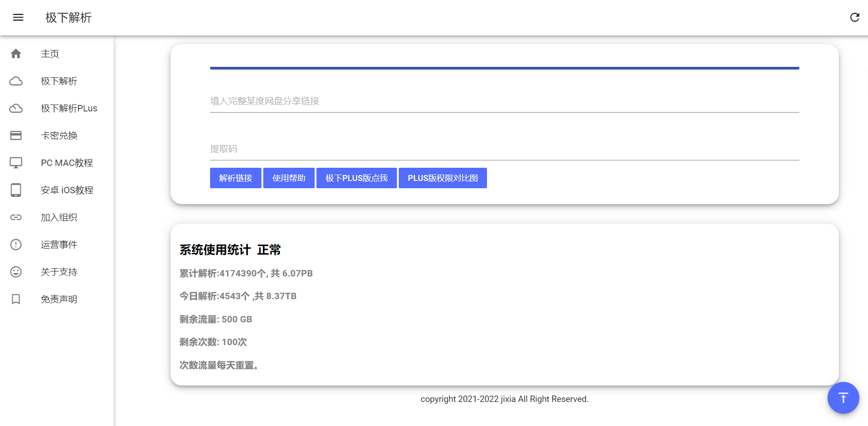This screenshot has width=868, height=426.
Task: Click the 今日解析:4543个 statistic line
Action: pyautogui.click(x=238, y=296)
